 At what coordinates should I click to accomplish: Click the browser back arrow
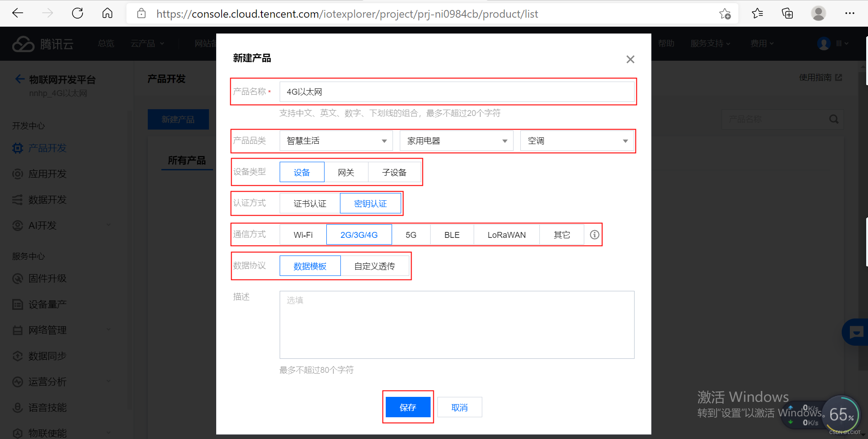[x=18, y=13]
